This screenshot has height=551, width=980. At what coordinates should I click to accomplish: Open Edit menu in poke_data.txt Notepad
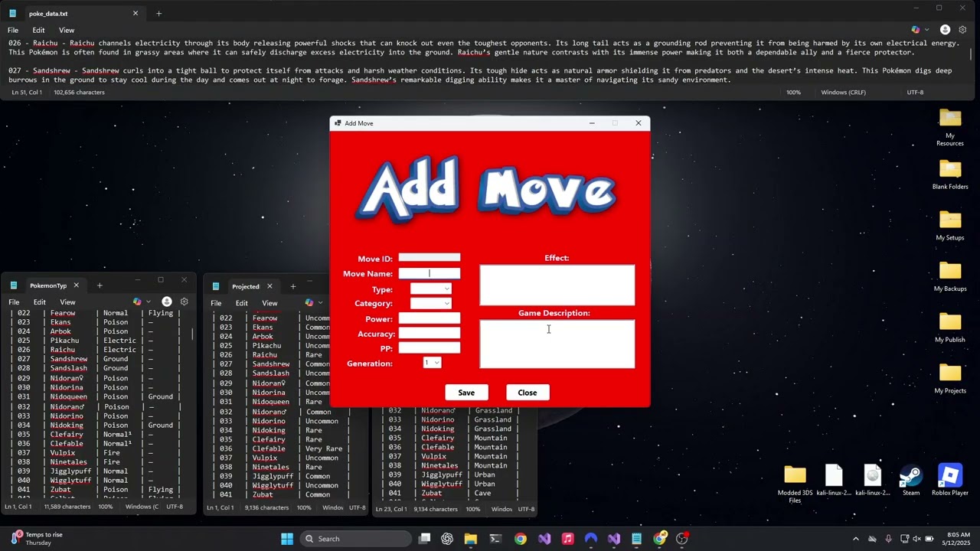pyautogui.click(x=38, y=30)
